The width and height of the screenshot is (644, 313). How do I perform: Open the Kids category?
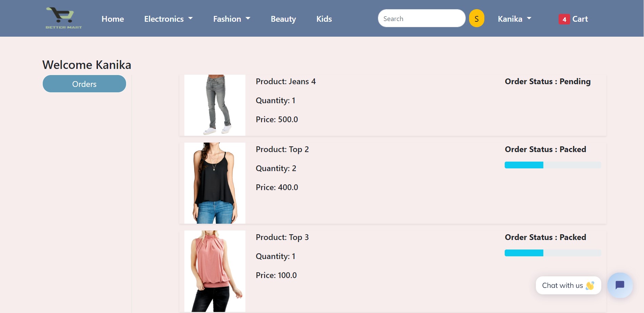(x=324, y=19)
